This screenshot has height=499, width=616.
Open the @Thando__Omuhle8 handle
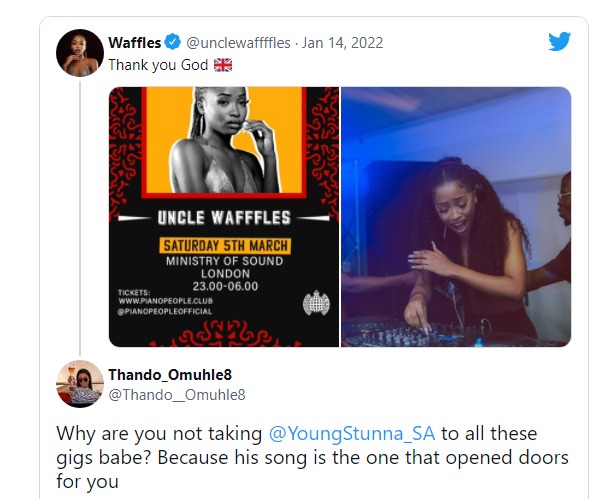(177, 395)
